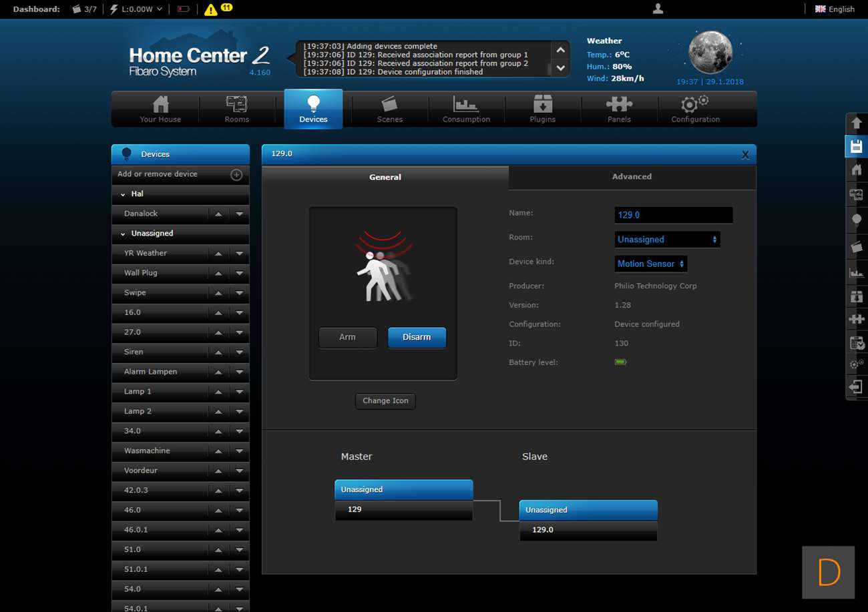Viewport: 868px width, 612px height.
Task: Open the Your House tab
Action: point(160,109)
